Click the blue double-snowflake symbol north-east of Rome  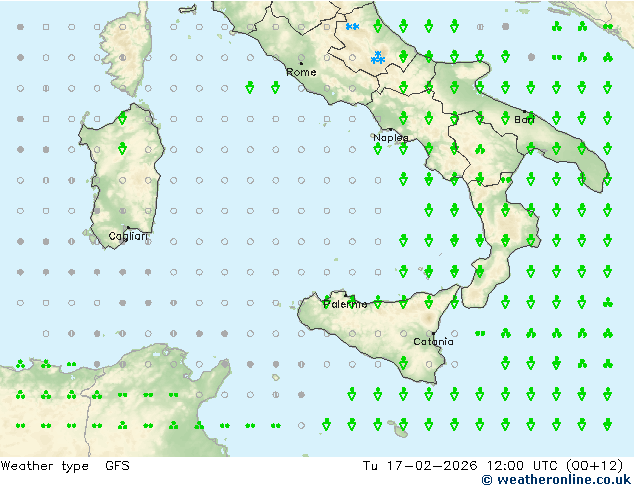point(353,27)
